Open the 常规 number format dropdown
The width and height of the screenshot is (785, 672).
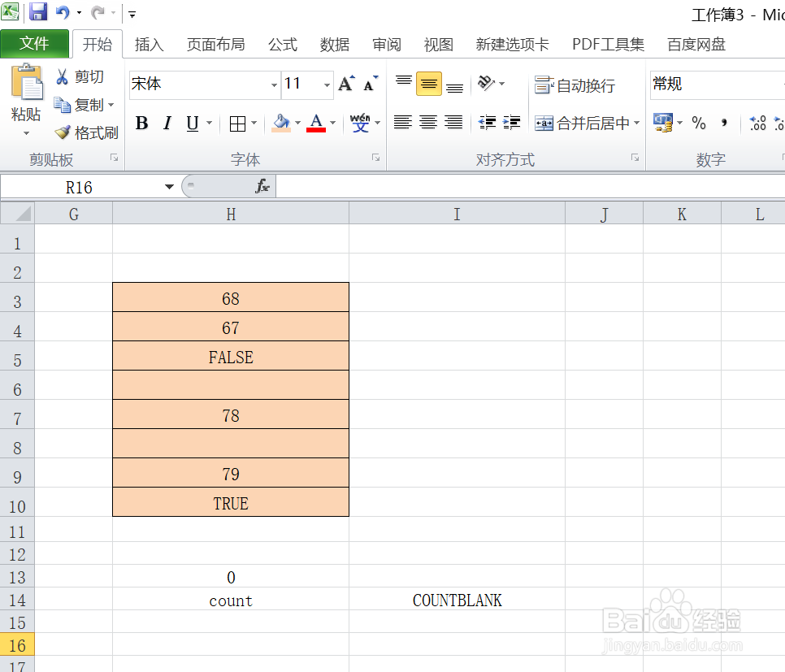tap(717, 84)
